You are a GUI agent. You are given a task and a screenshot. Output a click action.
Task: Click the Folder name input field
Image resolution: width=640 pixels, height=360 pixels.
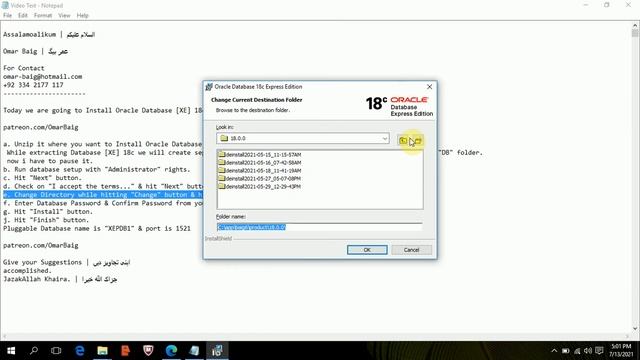[x=319, y=227]
